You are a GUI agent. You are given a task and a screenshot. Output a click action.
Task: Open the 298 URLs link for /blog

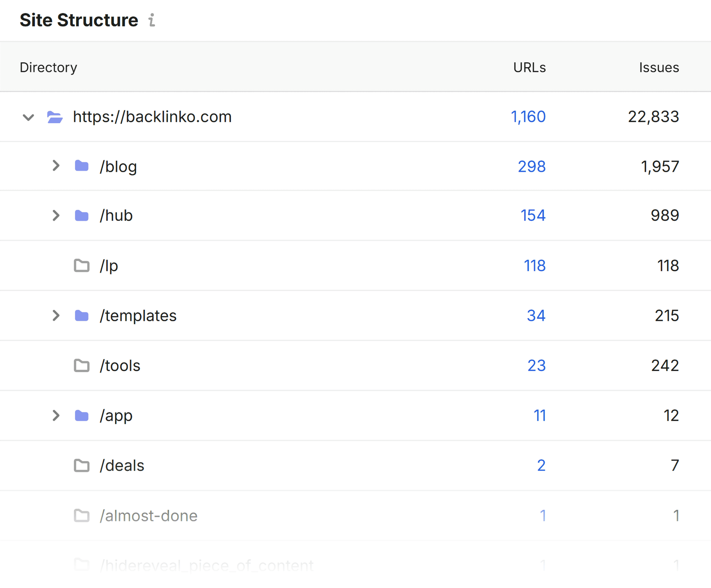[x=532, y=166]
